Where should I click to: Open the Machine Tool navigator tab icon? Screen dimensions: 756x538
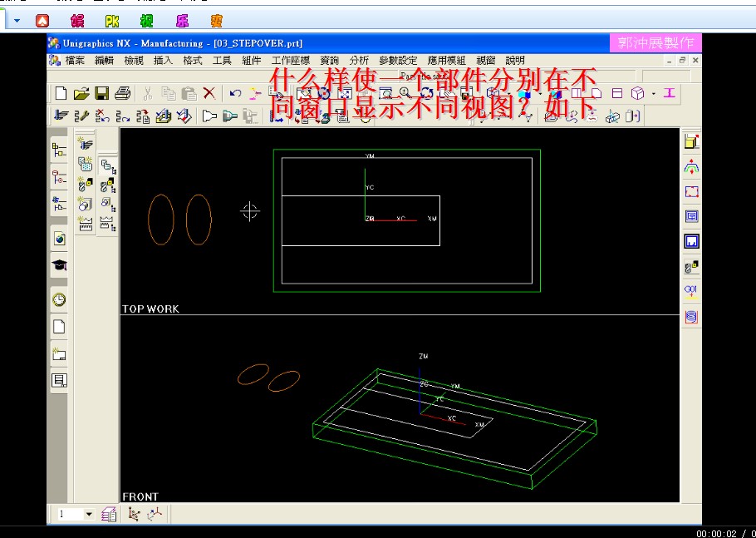coord(59,177)
